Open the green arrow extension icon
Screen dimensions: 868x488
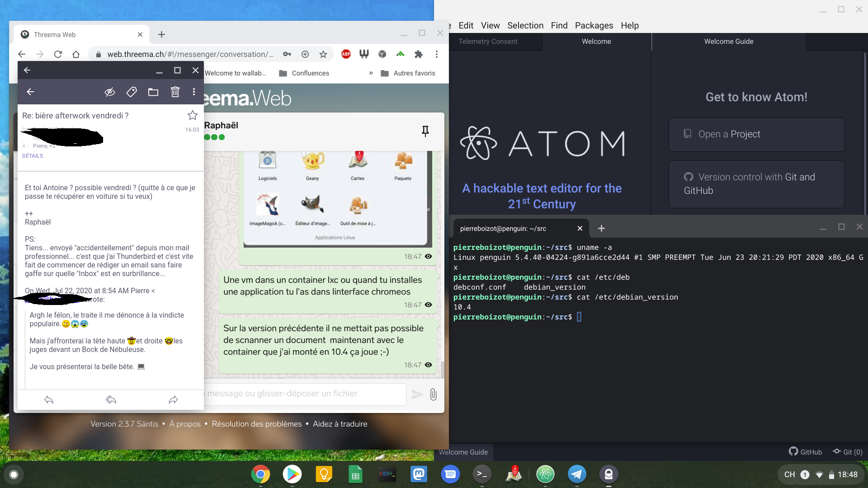[401, 54]
